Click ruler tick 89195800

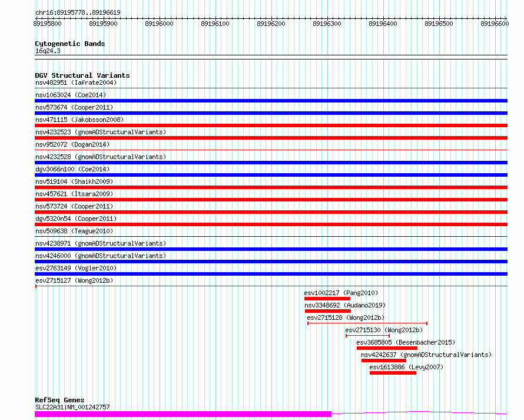coord(48,24)
